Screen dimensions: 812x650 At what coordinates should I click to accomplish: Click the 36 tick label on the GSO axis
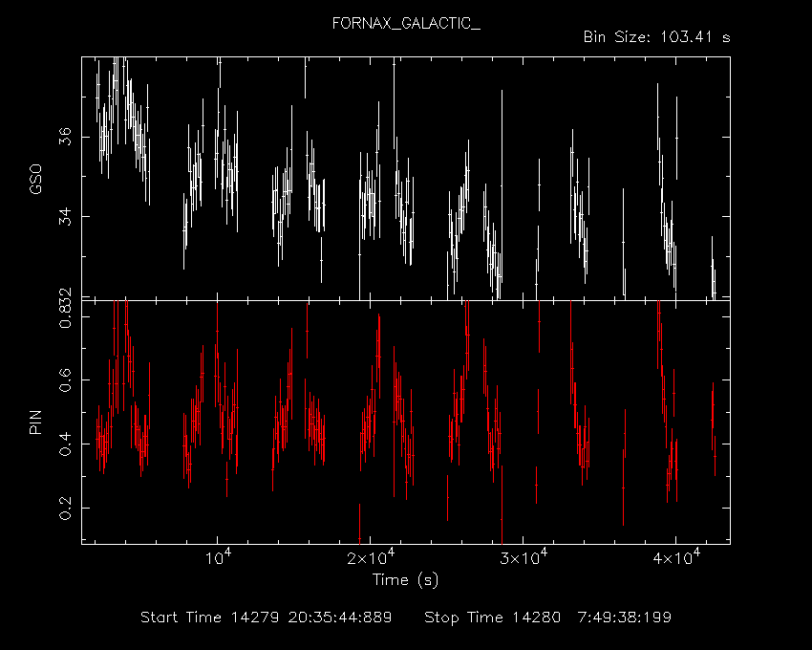(x=65, y=137)
